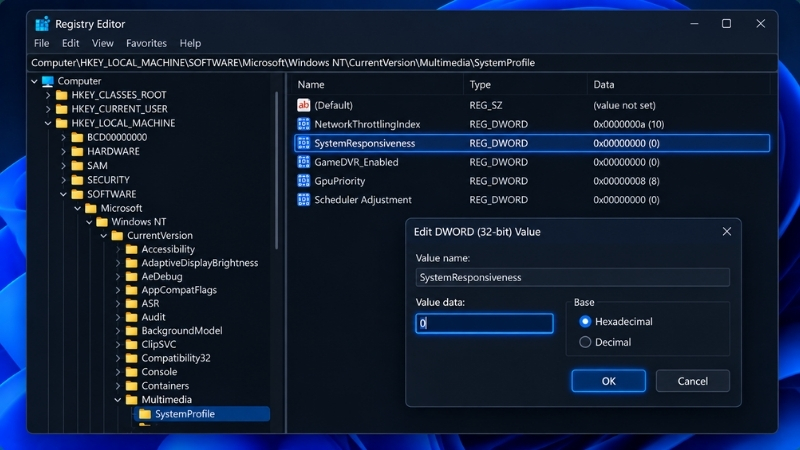Click the HARDWARE folder icon

(78, 152)
